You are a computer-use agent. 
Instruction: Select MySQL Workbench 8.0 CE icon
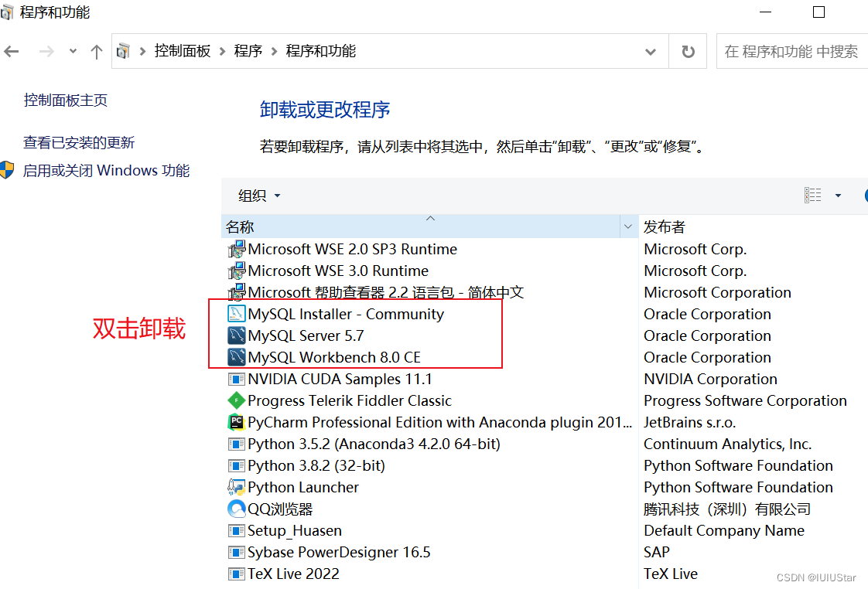click(237, 357)
